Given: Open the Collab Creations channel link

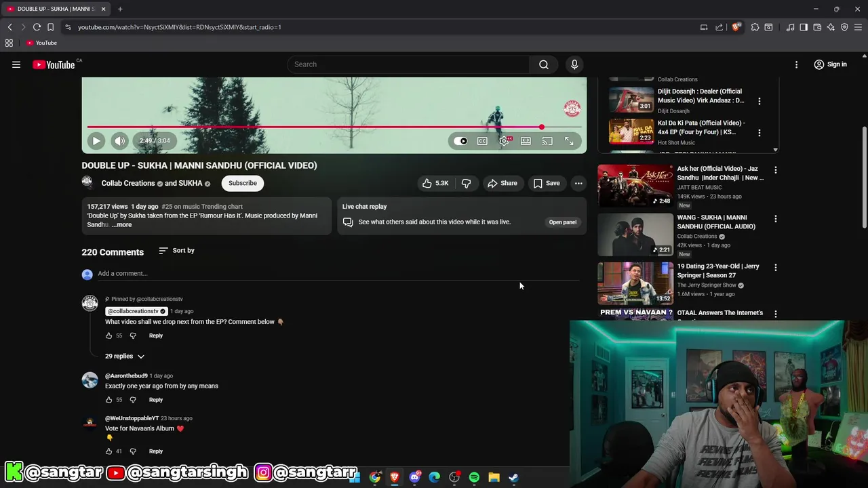Looking at the screenshot, I should [x=128, y=183].
